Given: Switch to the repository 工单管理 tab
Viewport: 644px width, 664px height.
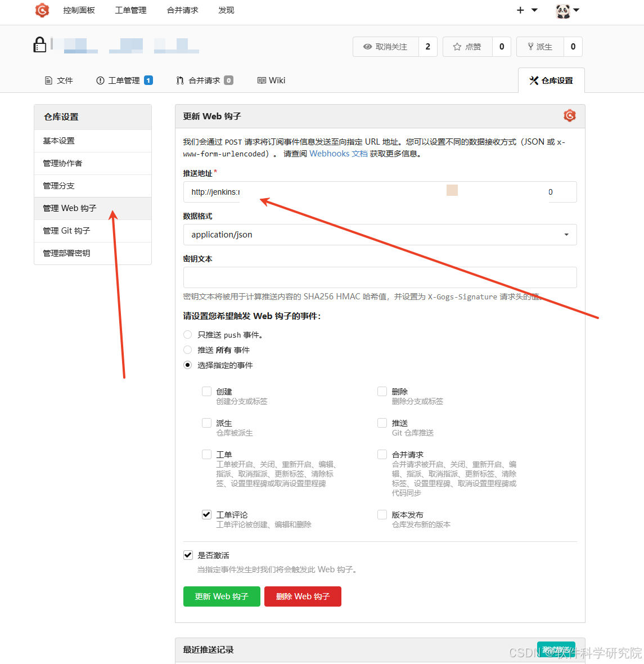Looking at the screenshot, I should click(x=124, y=80).
